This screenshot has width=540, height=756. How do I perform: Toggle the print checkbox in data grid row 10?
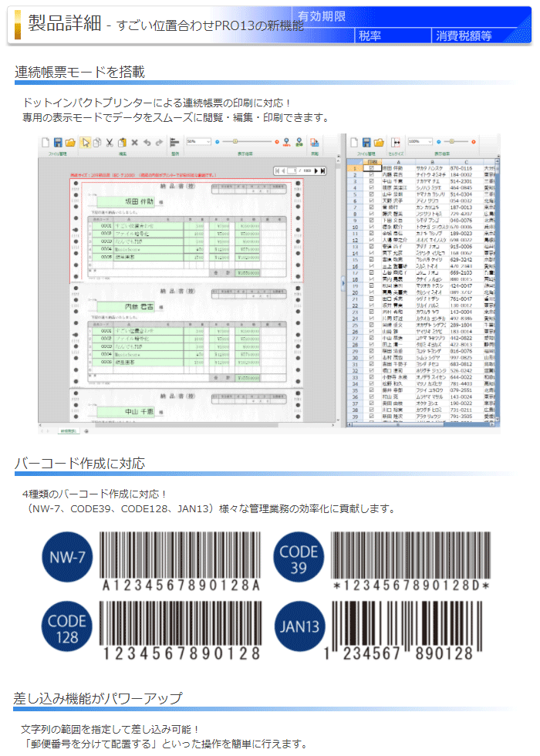pos(372,227)
